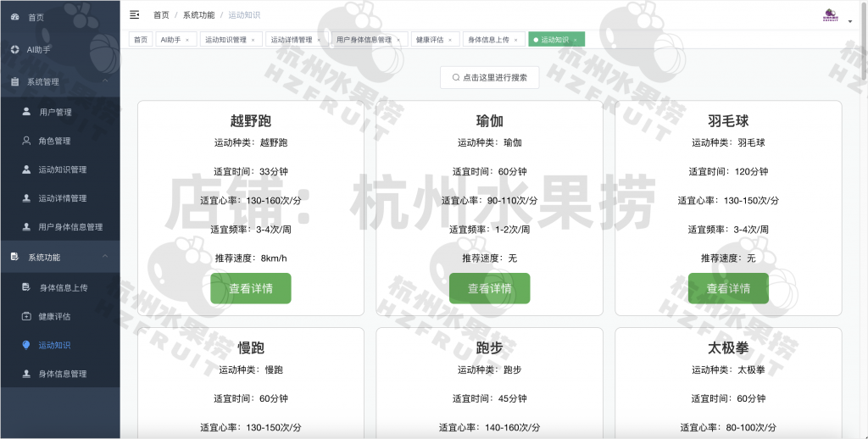
Task: Open 身体信息上传 sidebar entry
Action: 60,287
